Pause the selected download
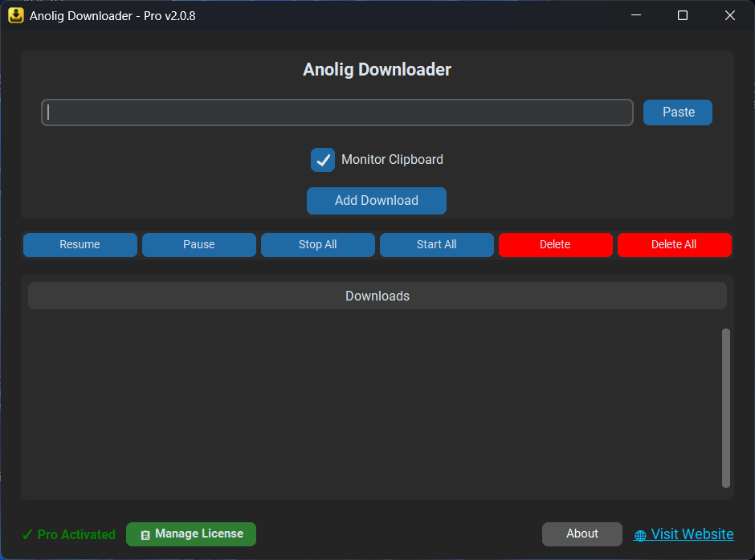Screen dimensions: 755x560 [198, 244]
